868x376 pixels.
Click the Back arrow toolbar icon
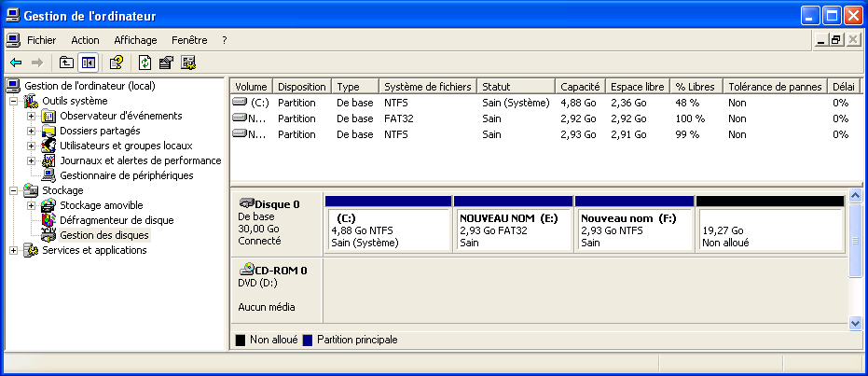(16, 63)
